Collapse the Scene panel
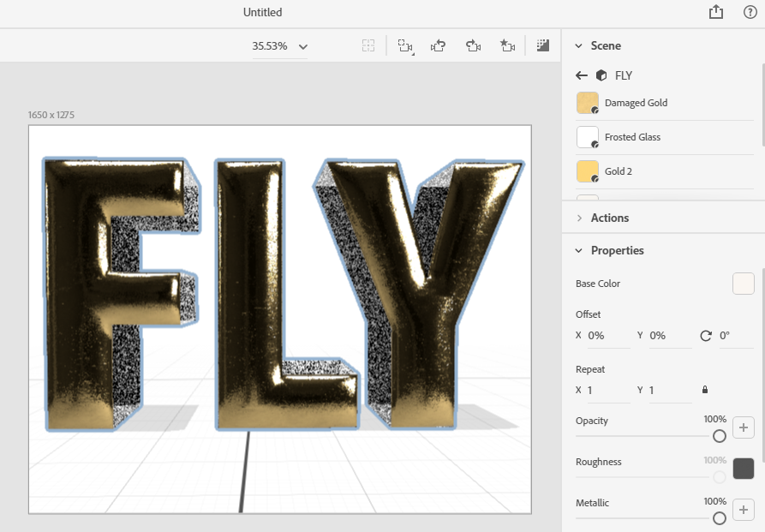The height and width of the screenshot is (532, 765). click(579, 45)
